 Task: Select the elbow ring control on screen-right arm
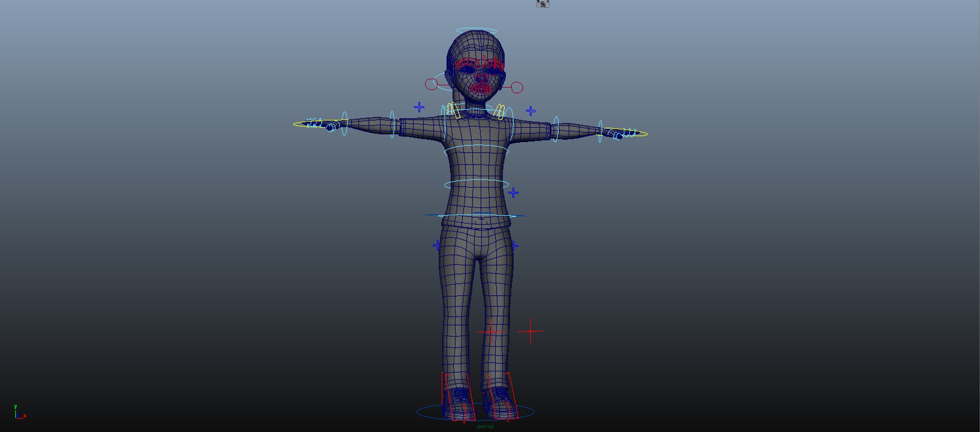point(556,129)
